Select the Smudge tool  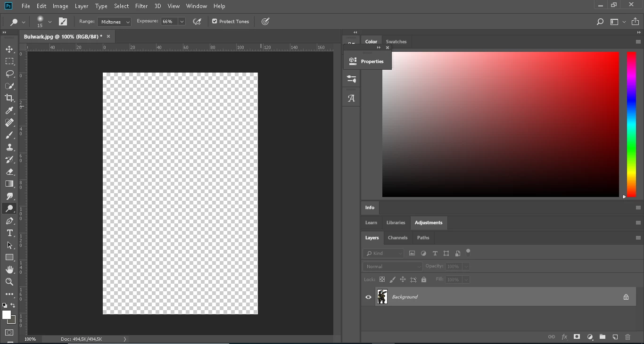(9, 196)
